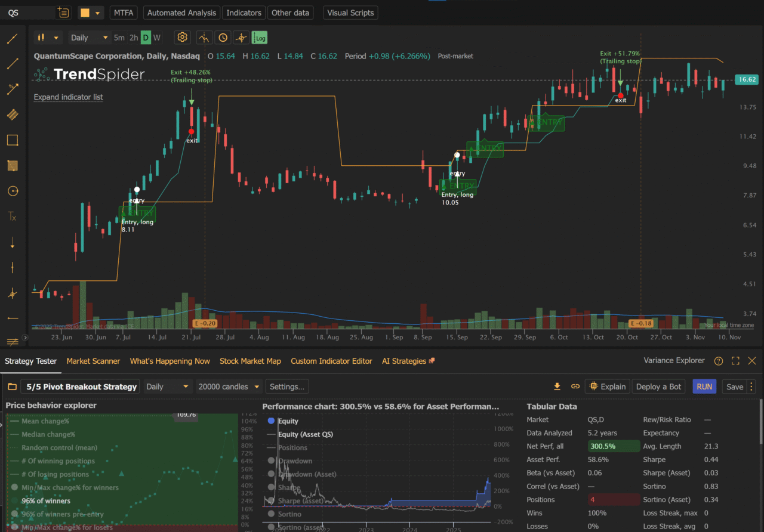Open the 20000 candles dropdown
The image size is (764, 532).
click(229, 386)
